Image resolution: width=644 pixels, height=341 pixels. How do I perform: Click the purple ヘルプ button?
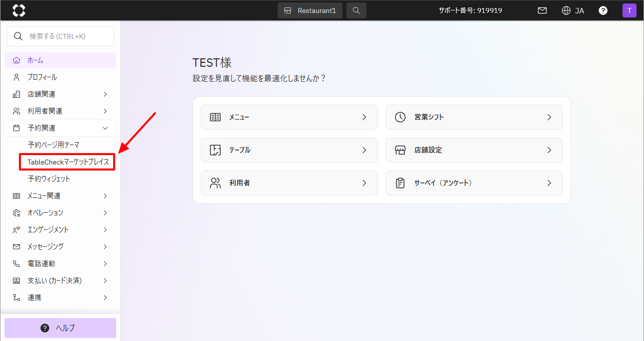60,328
